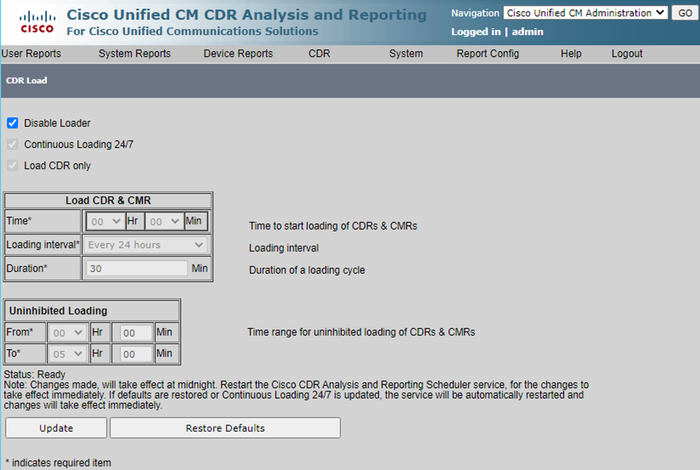Click the 'Duration*' row label
Image resolution: width=700 pixels, height=470 pixels.
tap(27, 268)
